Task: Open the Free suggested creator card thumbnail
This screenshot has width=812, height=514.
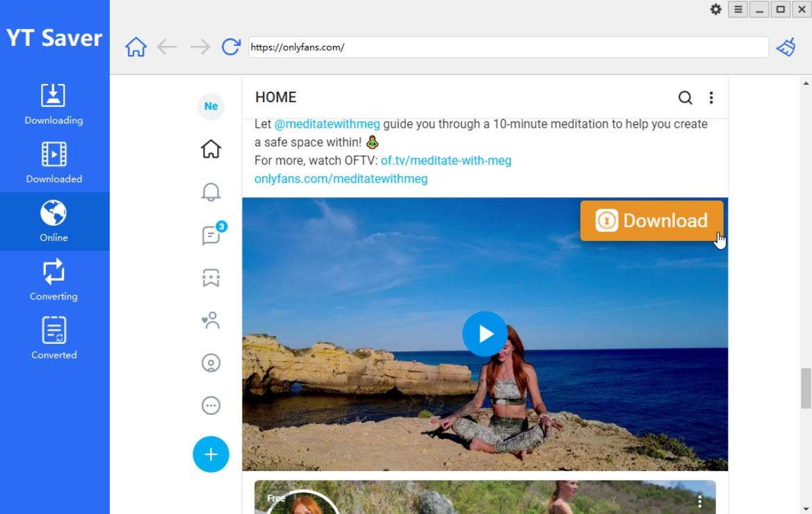Action: click(x=485, y=497)
